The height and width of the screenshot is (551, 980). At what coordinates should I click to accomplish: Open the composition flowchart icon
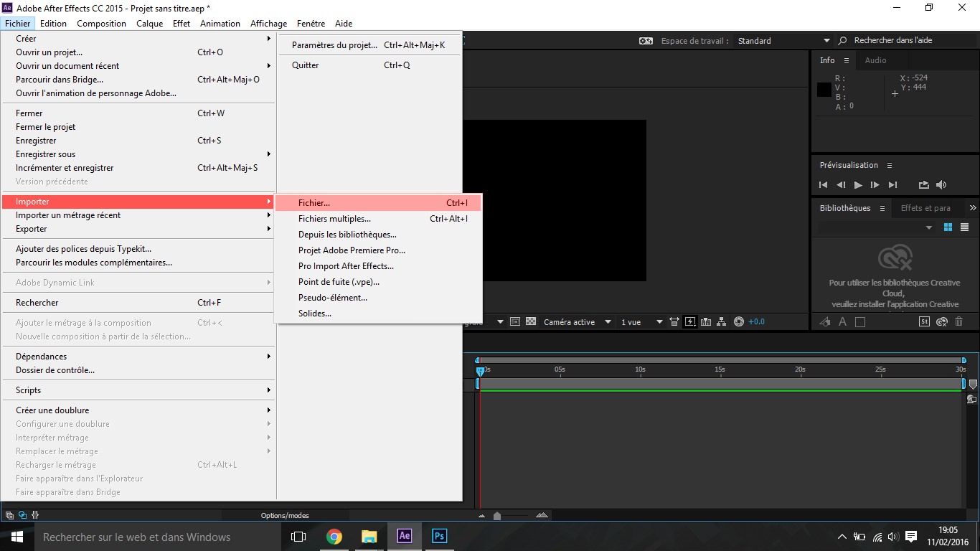(x=722, y=322)
